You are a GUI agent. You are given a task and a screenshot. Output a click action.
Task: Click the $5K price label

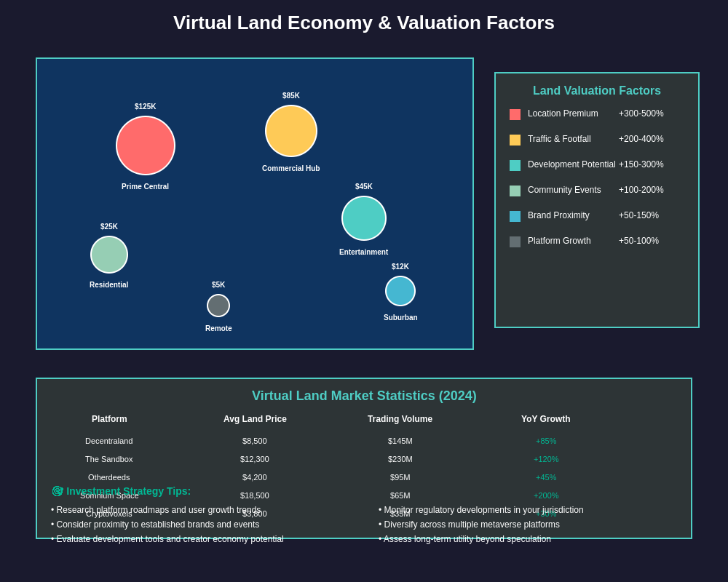[x=218, y=285]
